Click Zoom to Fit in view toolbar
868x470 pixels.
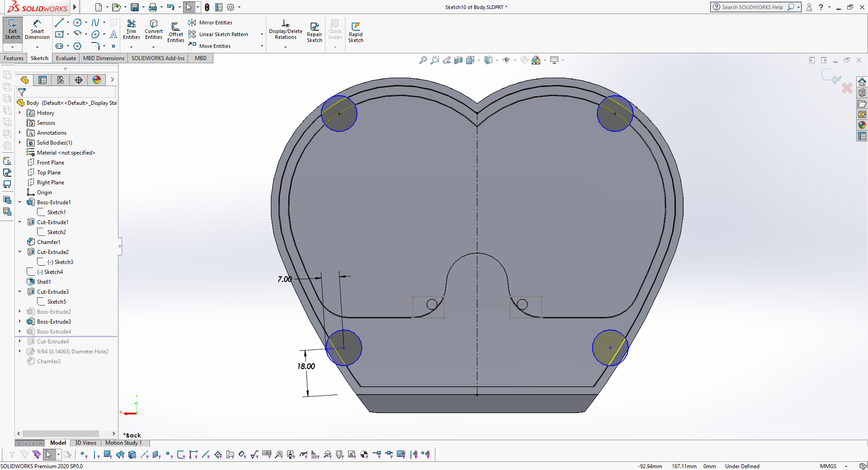coord(423,60)
